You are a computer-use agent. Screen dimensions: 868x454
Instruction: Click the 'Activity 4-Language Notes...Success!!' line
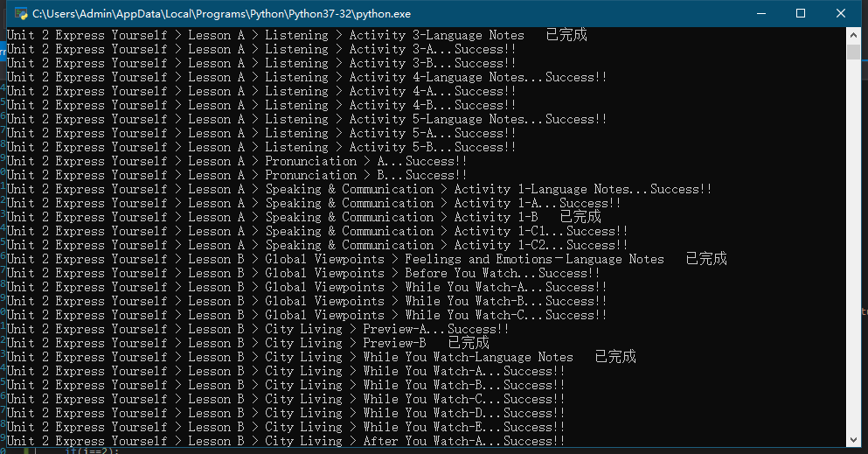tap(307, 78)
